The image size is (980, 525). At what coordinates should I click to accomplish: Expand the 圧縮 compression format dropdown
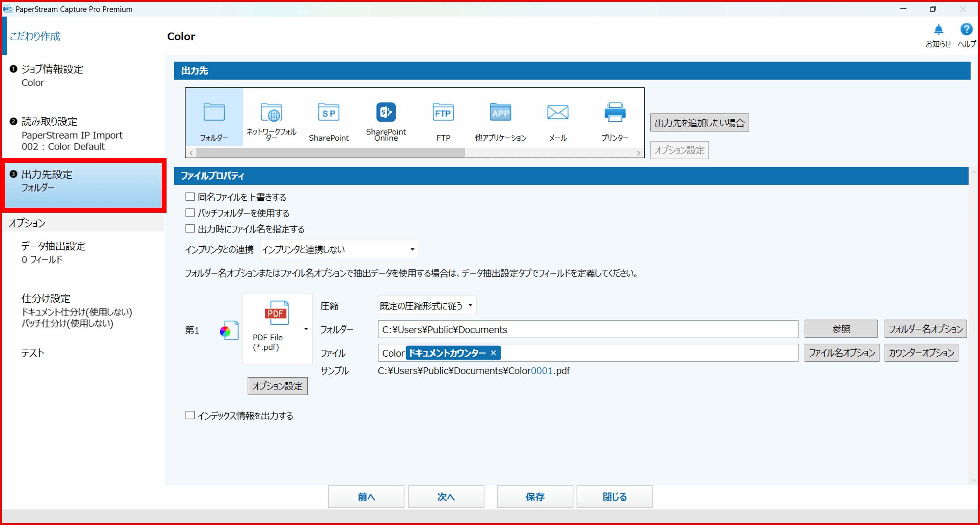pos(427,306)
